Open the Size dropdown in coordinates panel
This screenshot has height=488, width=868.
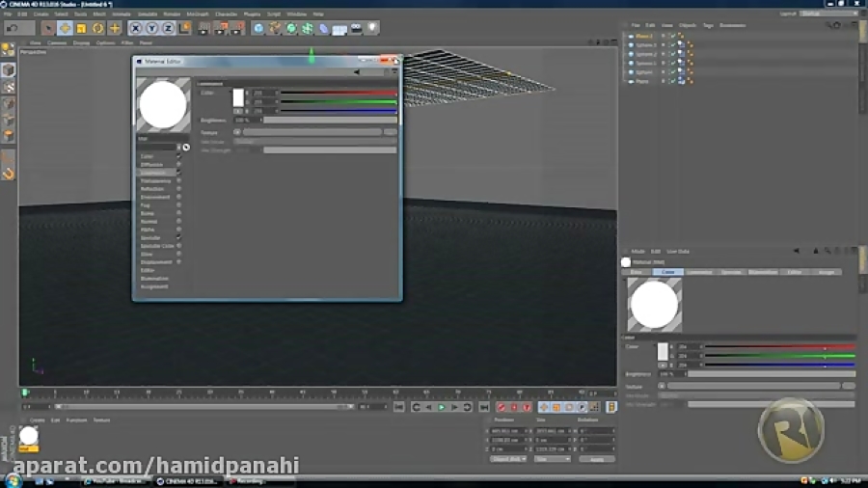click(552, 459)
